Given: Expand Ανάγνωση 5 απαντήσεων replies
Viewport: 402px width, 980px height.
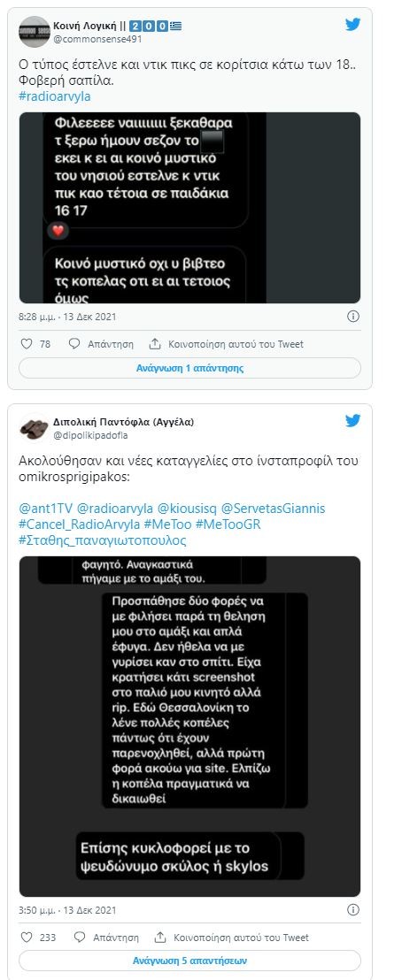Looking at the screenshot, I should point(189,960).
